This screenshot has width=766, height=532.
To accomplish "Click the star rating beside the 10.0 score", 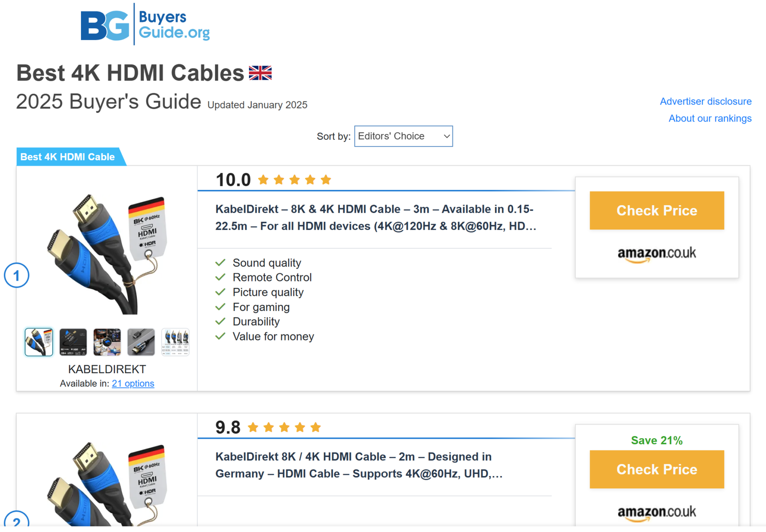I will pyautogui.click(x=294, y=180).
